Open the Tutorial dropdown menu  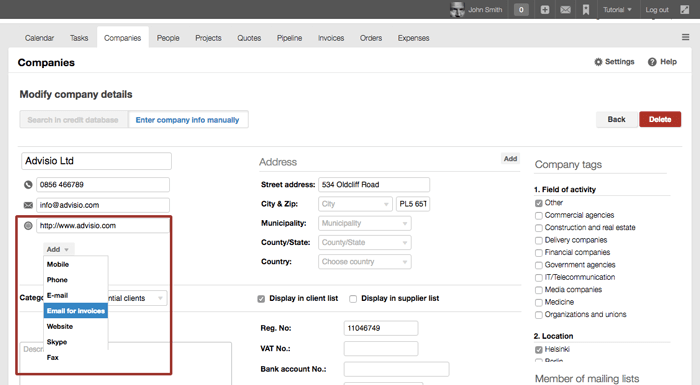click(x=617, y=9)
